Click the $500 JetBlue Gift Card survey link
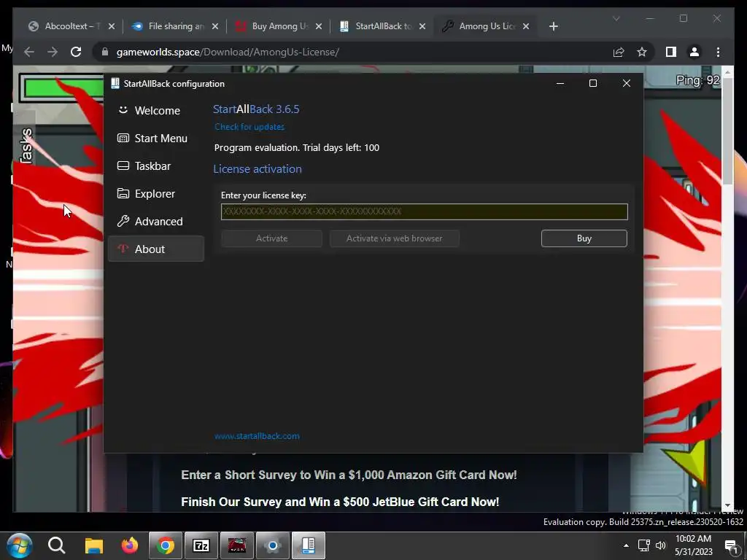 (x=340, y=502)
